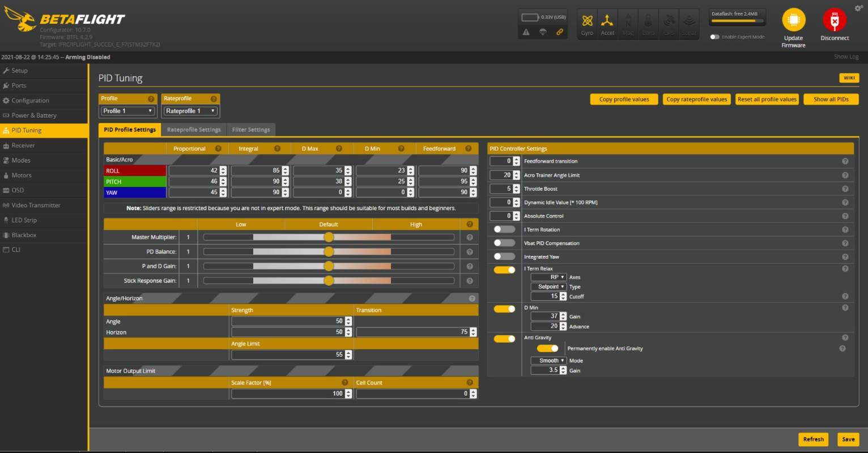
Task: Toggle the I Term Rotation switch
Action: click(504, 229)
